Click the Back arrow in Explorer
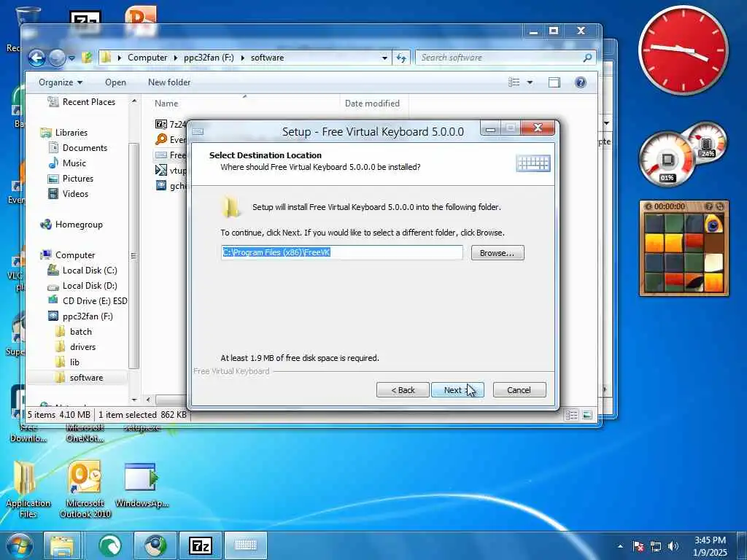Screen dimensions: 747x560 coord(36,58)
